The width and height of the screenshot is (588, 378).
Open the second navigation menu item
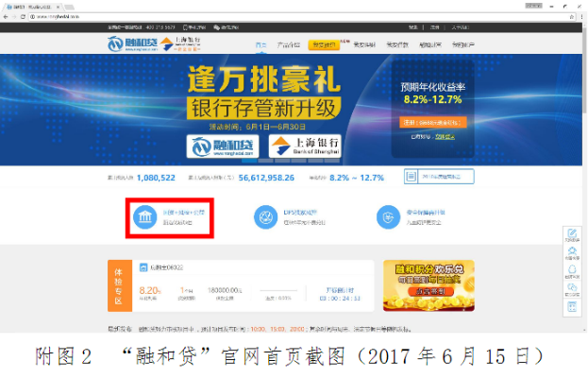coord(289,45)
